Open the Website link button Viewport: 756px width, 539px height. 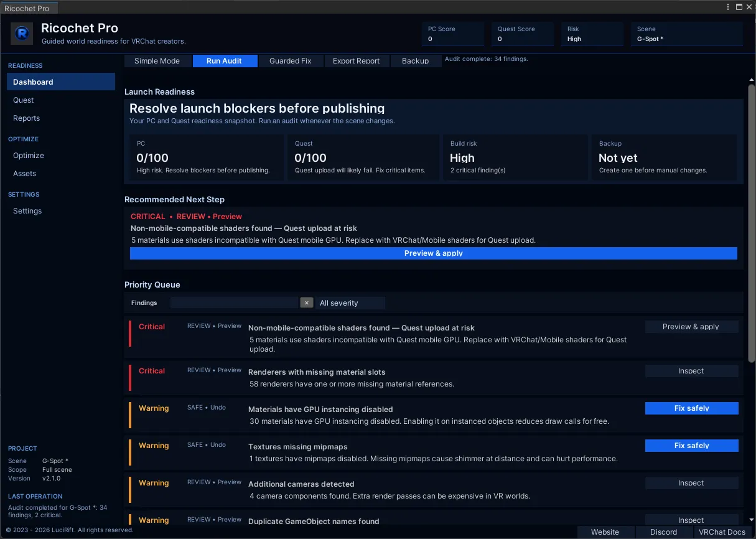605,532
